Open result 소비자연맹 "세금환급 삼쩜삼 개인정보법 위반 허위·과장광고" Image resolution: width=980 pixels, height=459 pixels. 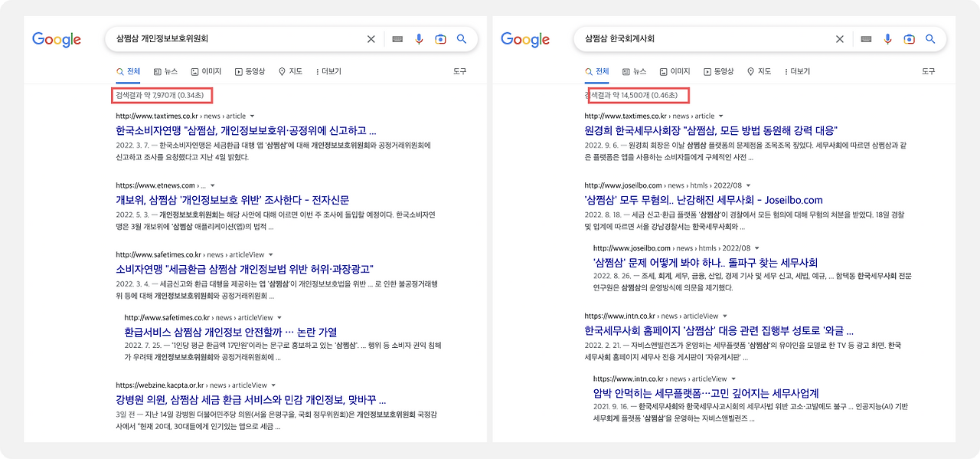coord(244,269)
